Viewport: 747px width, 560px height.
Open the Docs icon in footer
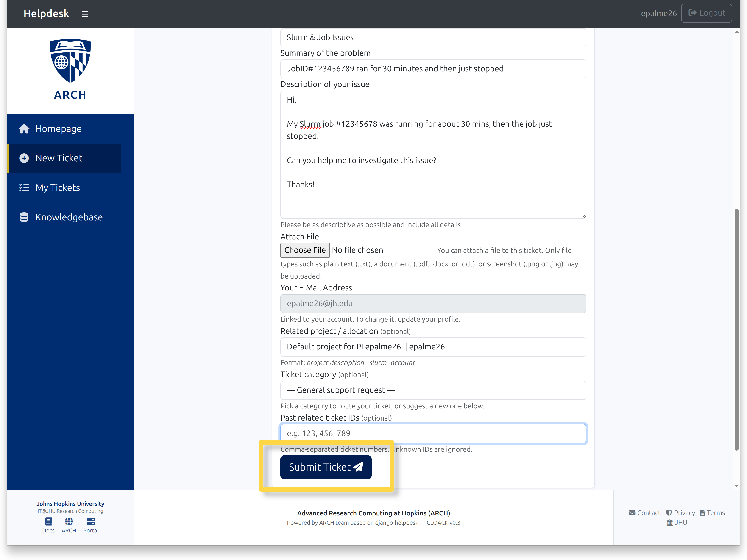[48, 525]
